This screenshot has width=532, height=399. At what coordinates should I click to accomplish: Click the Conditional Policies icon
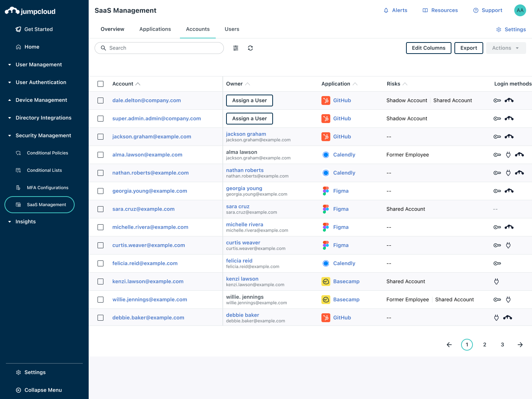tap(18, 153)
